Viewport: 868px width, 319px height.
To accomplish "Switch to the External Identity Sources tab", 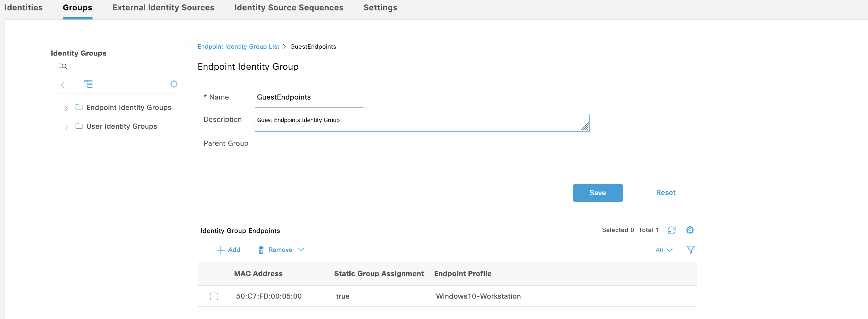I will point(163,8).
